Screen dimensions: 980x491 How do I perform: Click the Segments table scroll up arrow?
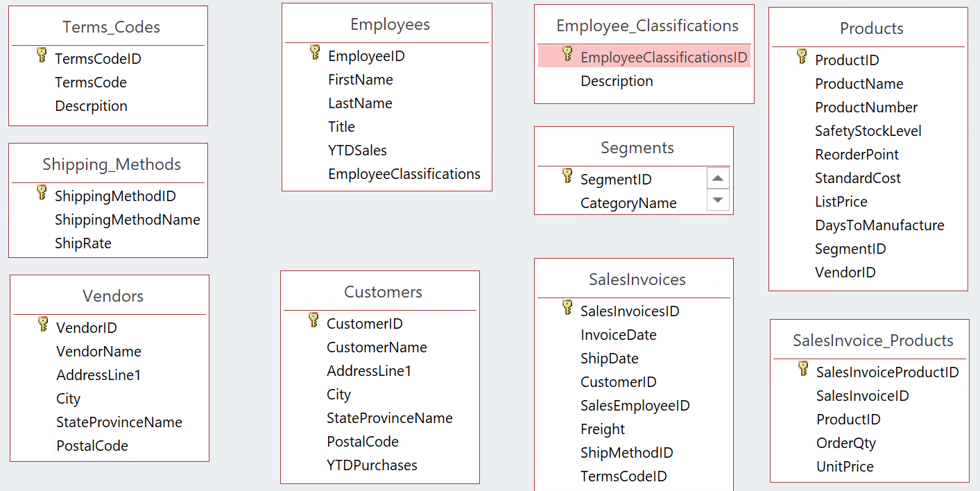coord(718,178)
